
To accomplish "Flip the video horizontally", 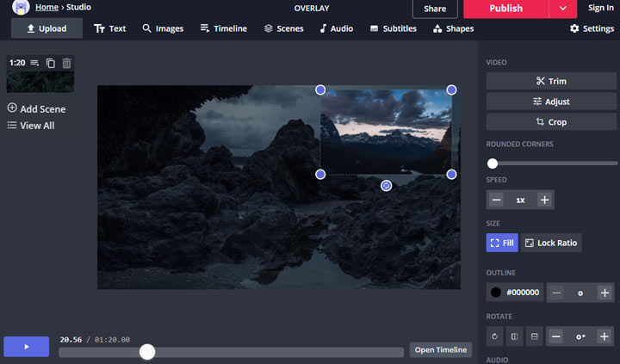I will [514, 336].
